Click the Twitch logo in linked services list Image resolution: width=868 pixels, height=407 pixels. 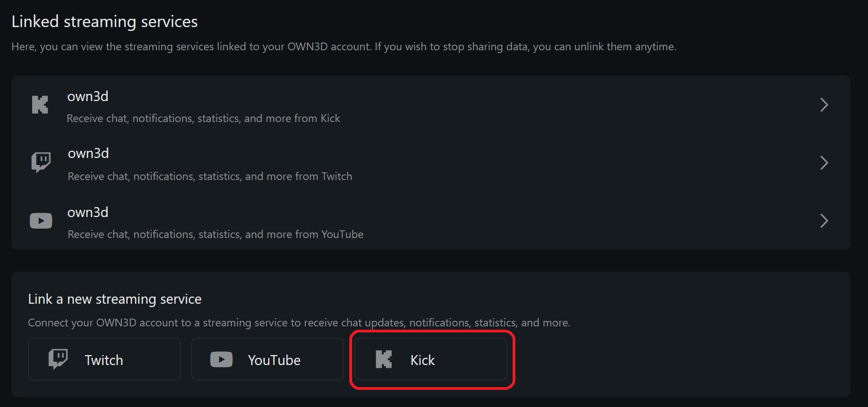click(41, 162)
